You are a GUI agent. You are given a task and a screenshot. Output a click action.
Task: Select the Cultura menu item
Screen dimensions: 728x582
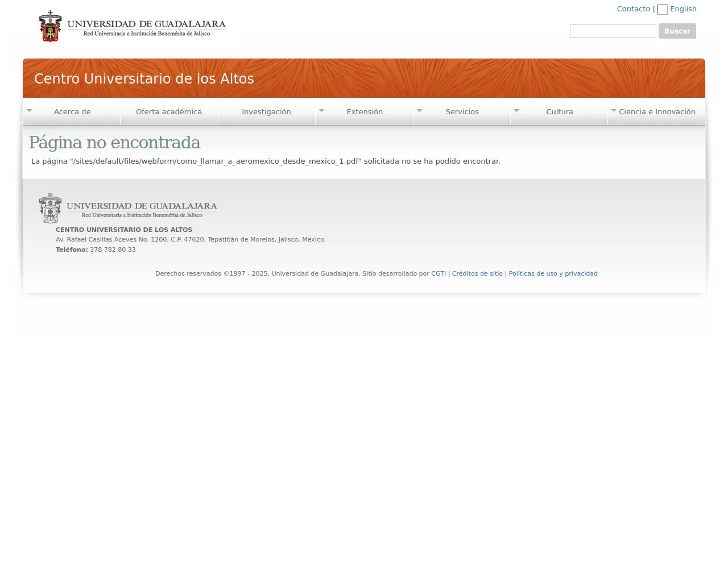(560, 112)
